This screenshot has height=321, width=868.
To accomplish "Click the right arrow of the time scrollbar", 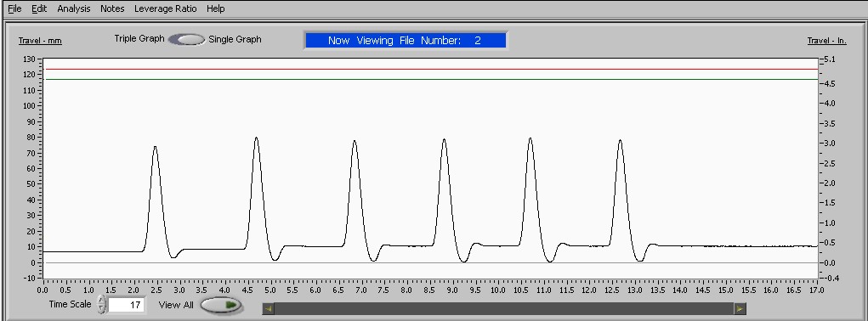I will (x=740, y=309).
